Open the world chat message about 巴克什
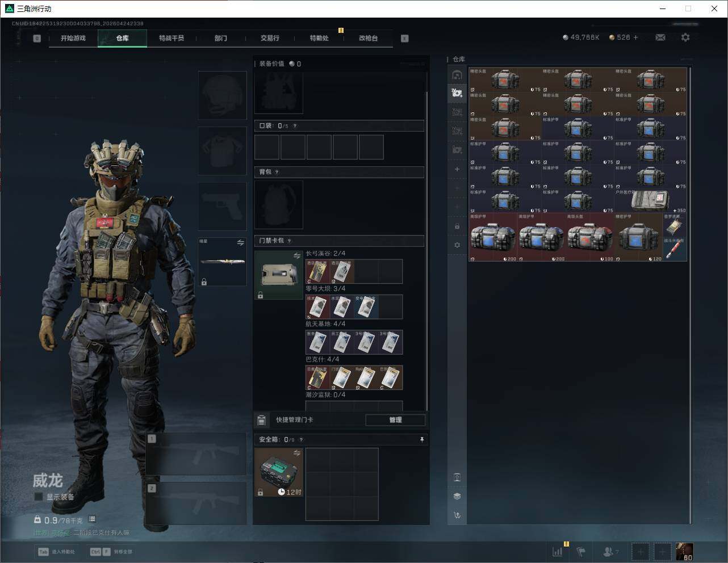728x563 pixels. [x=82, y=533]
